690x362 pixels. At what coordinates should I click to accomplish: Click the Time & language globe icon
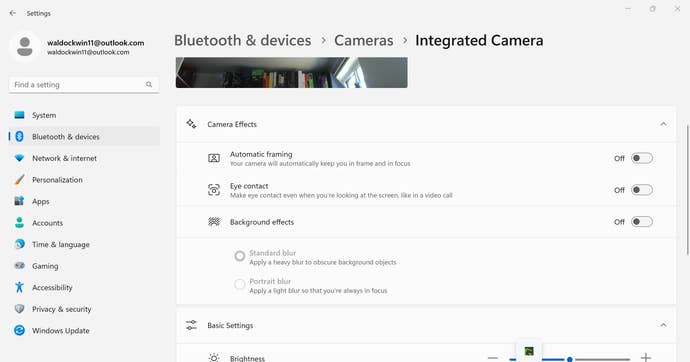pos(19,245)
